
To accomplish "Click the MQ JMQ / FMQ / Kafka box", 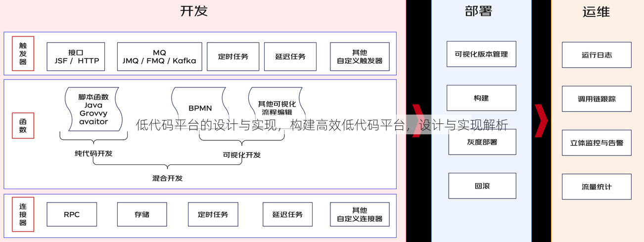I will (x=160, y=57).
